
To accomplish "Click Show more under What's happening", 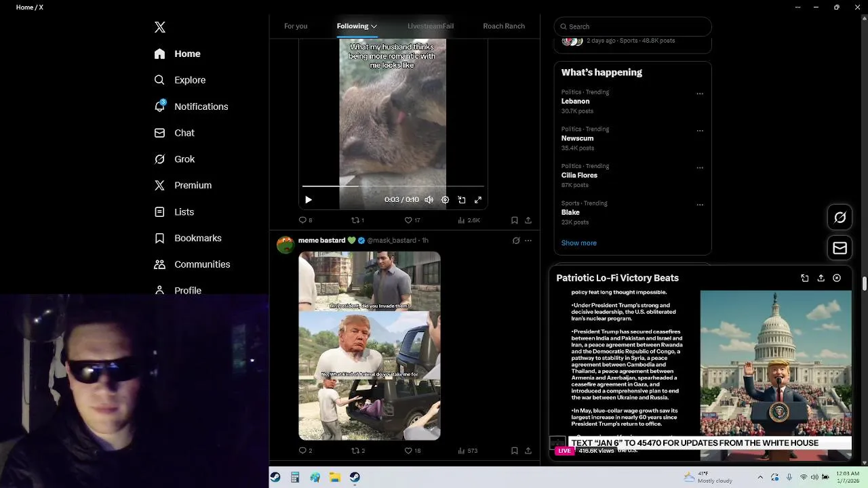I will (579, 243).
